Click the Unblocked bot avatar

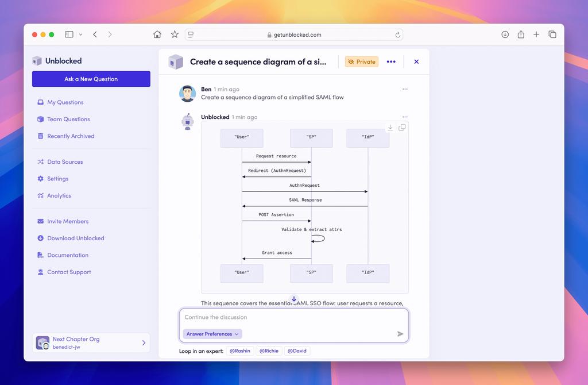pos(188,122)
